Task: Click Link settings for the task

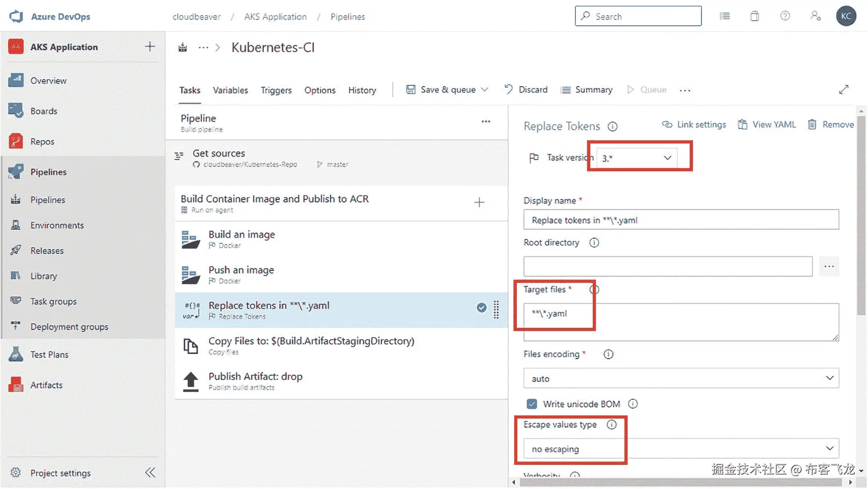Action: [694, 124]
